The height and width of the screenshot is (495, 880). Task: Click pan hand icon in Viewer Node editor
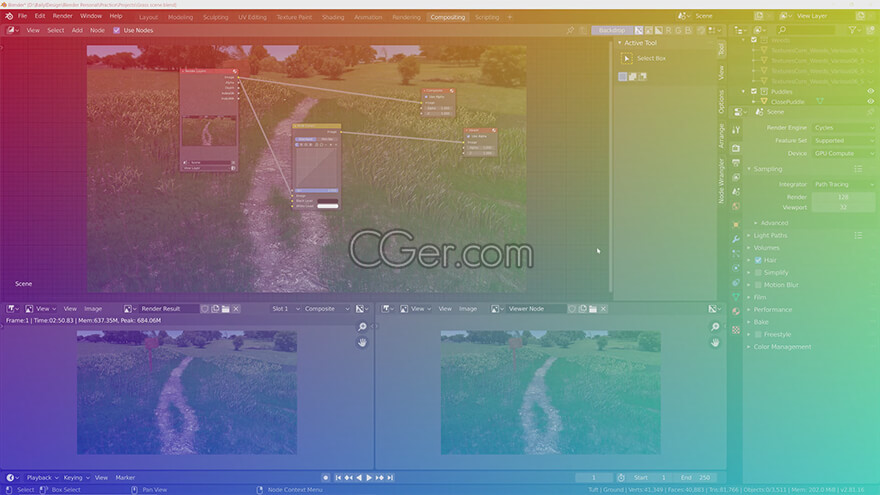coord(715,342)
